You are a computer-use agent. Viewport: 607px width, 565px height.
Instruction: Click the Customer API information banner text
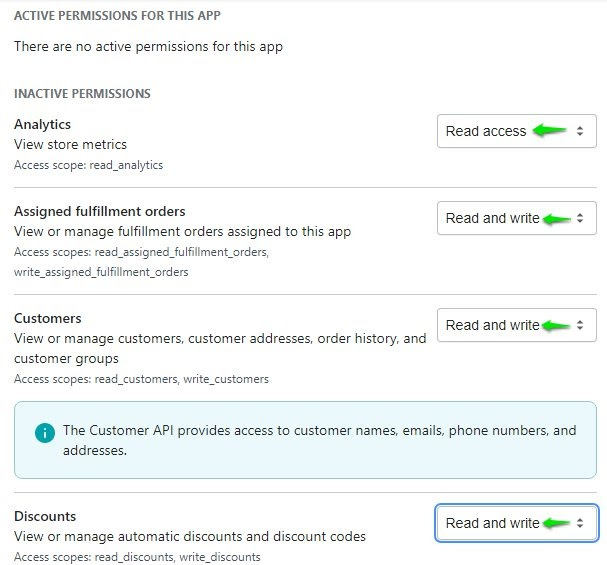pyautogui.click(x=319, y=440)
